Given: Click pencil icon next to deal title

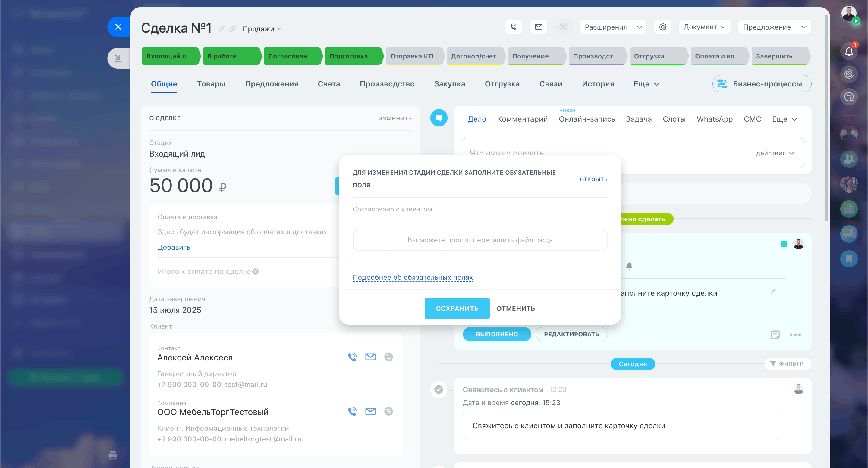Looking at the screenshot, I should click(x=222, y=29).
